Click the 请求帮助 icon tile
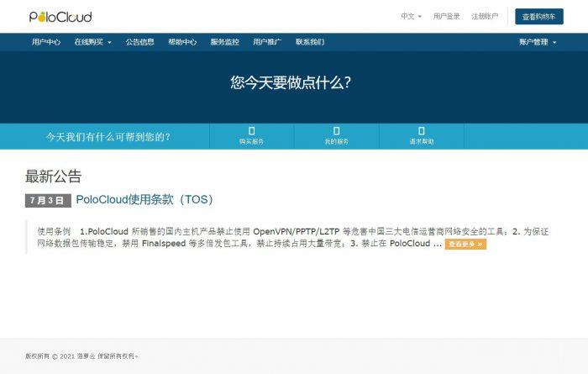588x374 pixels. (x=422, y=136)
